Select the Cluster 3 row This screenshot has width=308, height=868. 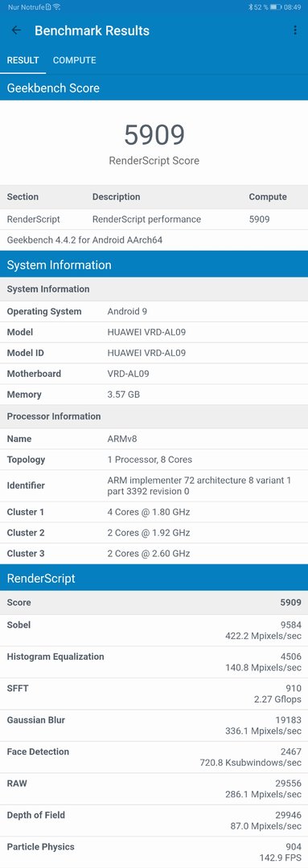tap(154, 554)
